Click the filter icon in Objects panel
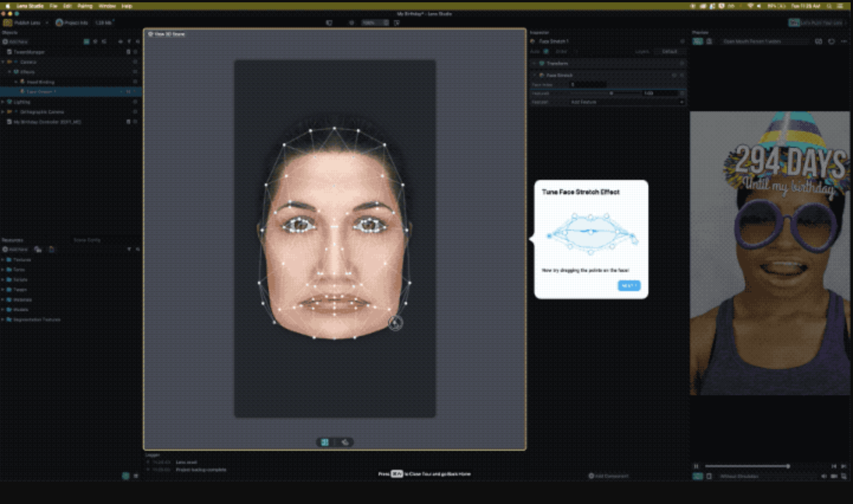The height and width of the screenshot is (504, 853). (129, 42)
